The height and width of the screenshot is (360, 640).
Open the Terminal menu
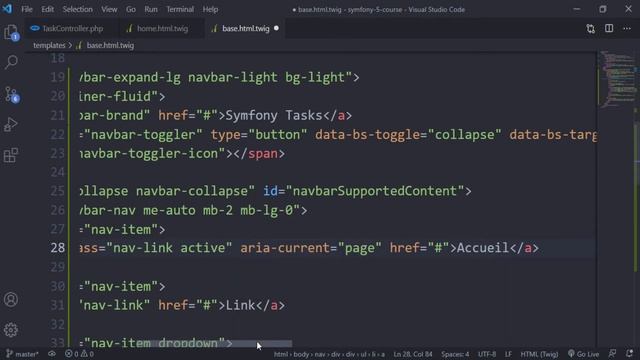180,9
